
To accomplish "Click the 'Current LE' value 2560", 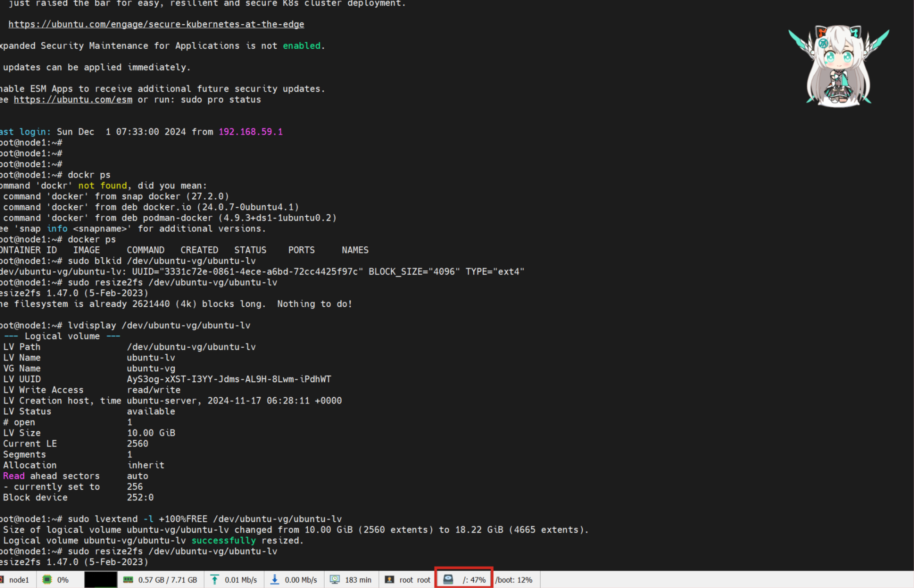I will tap(137, 444).
